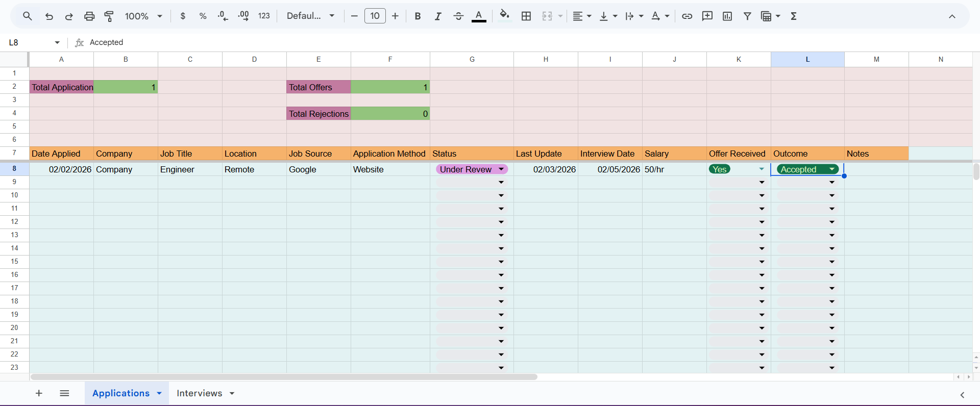Click the undo arrow icon
980x406 pixels.
point(49,16)
